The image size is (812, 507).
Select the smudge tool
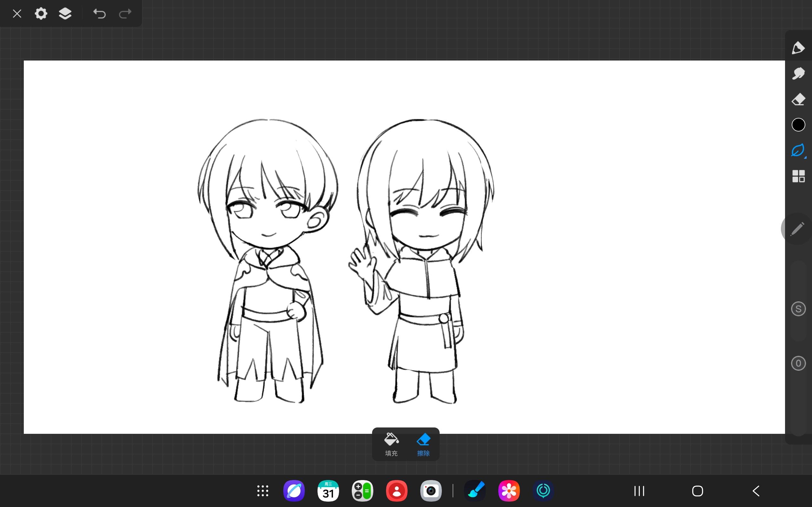798,74
